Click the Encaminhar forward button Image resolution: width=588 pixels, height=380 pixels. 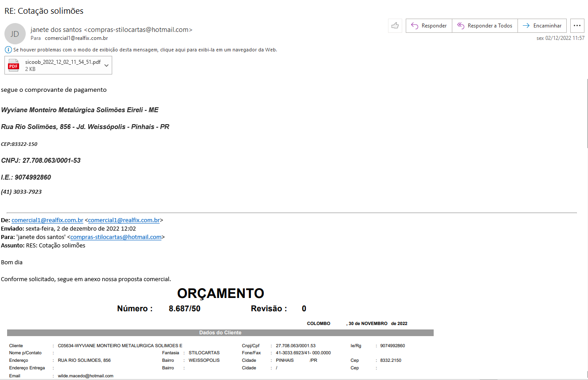[542, 26]
